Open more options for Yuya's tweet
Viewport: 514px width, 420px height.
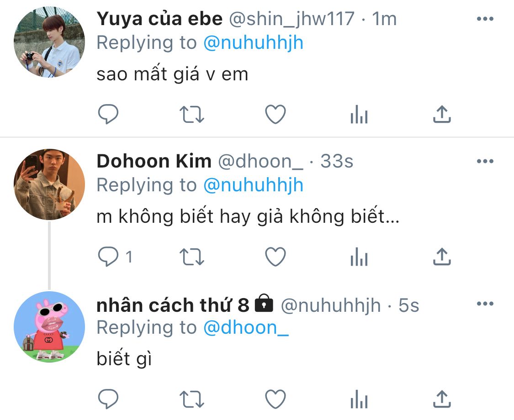pyautogui.click(x=485, y=19)
